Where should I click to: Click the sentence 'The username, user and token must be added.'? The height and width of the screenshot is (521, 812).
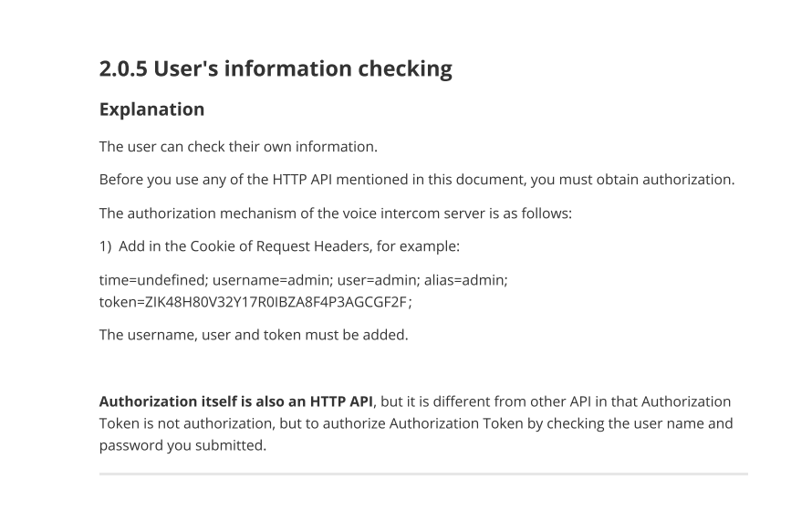[254, 335]
